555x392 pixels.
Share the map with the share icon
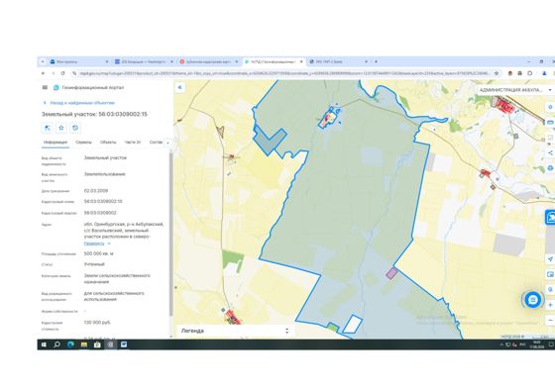550,152
